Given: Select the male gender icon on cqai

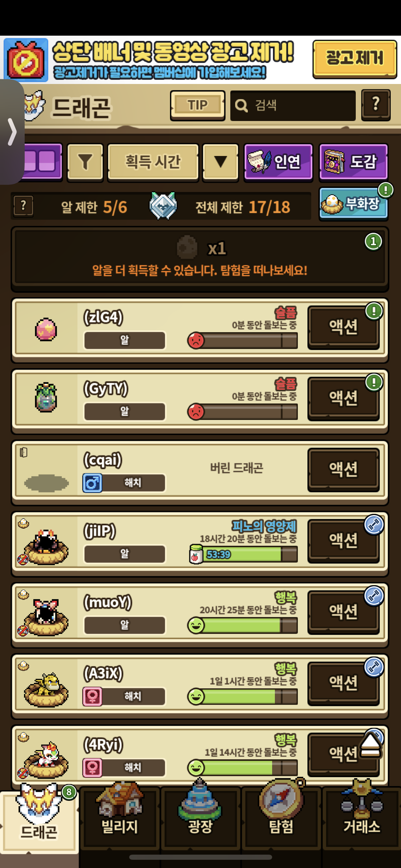Looking at the screenshot, I should 92,483.
